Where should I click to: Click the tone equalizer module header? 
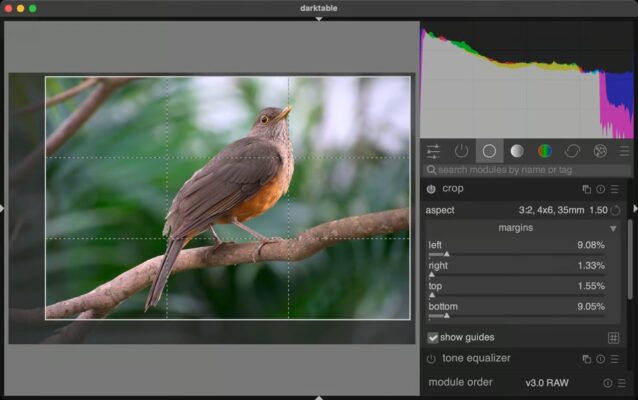[500, 359]
